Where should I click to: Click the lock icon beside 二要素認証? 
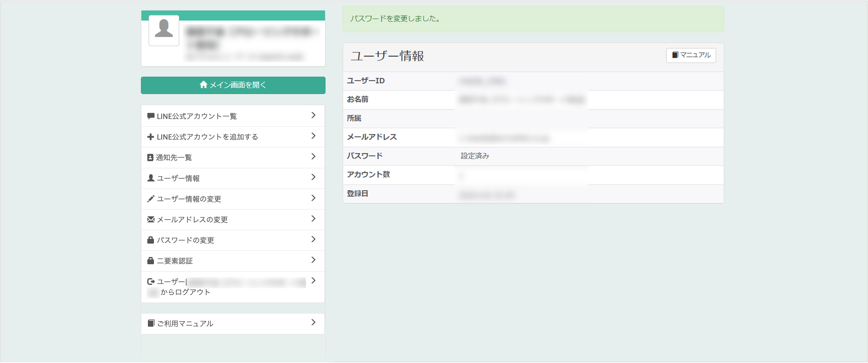[151, 261]
